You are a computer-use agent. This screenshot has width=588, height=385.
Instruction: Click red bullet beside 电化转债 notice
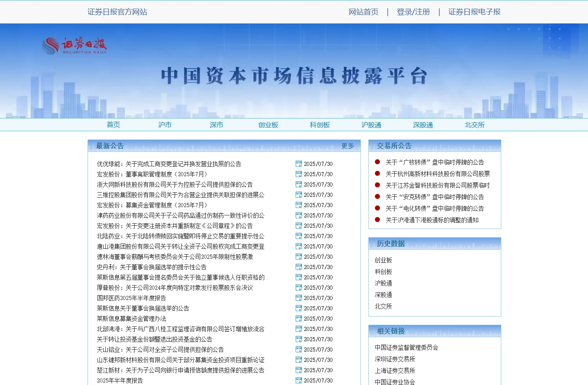[377, 208]
